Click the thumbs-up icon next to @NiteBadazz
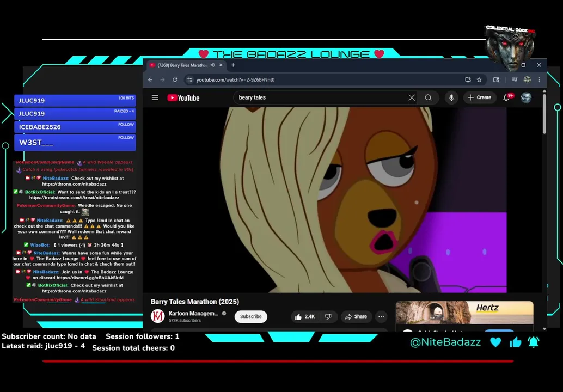 click(515, 342)
